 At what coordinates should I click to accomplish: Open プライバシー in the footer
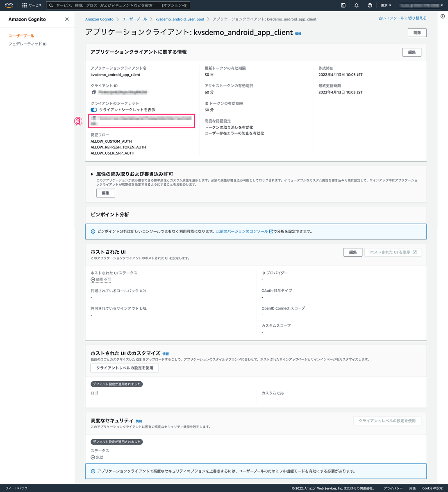tap(393, 488)
